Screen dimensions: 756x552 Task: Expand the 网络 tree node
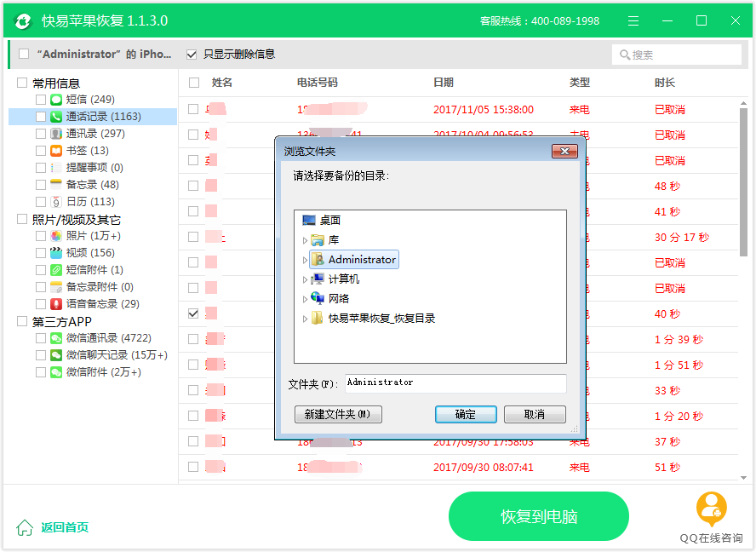(x=306, y=299)
